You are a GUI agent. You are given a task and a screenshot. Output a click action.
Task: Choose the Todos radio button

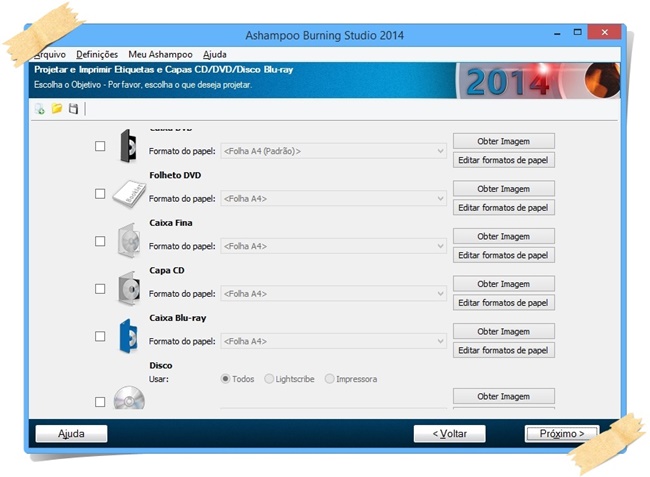coord(238,379)
